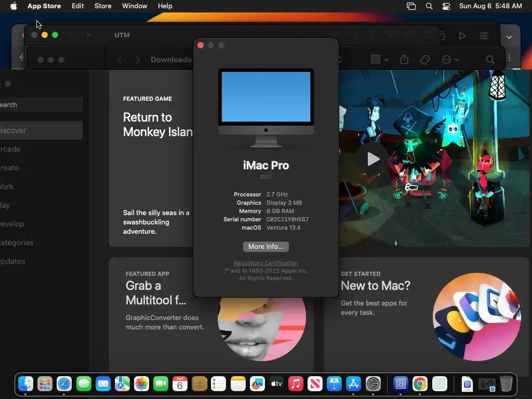Viewport: 532px width, 399px height.
Task: Open the Window menu
Action: click(x=135, y=6)
